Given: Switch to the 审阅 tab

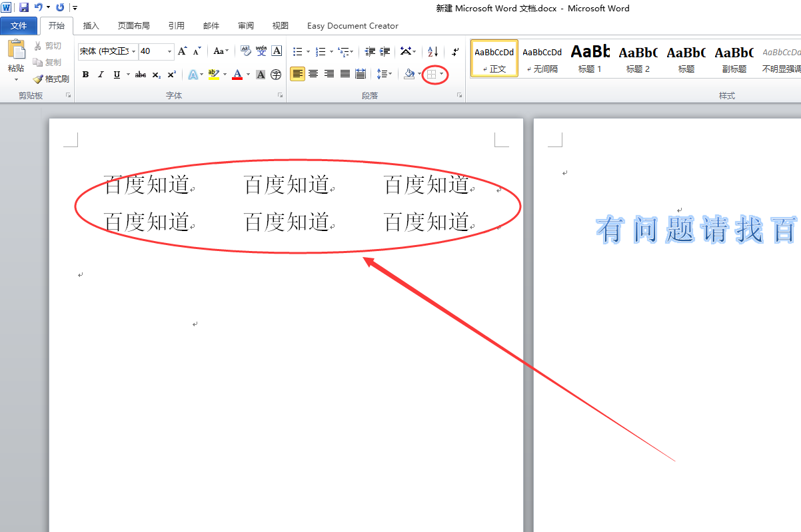Looking at the screenshot, I should pos(246,26).
